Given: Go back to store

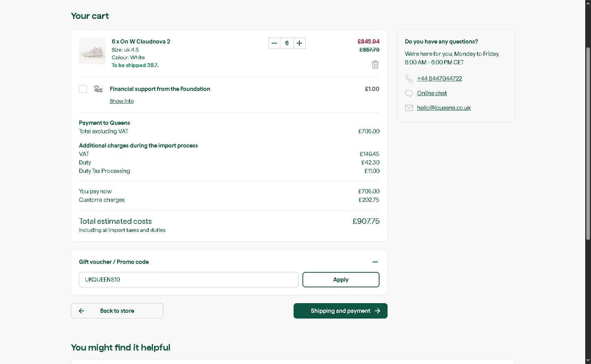Looking at the screenshot, I should (117, 311).
